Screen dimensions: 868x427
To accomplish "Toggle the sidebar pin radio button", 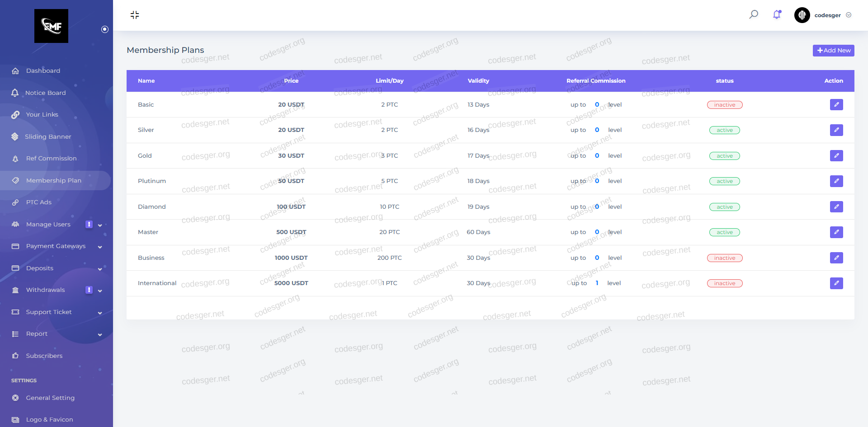I will [105, 29].
